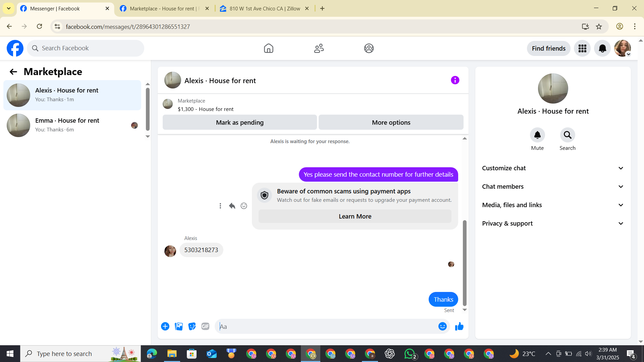The height and width of the screenshot is (362, 644).
Task: View site information icon in address bar
Action: click(57, 26)
